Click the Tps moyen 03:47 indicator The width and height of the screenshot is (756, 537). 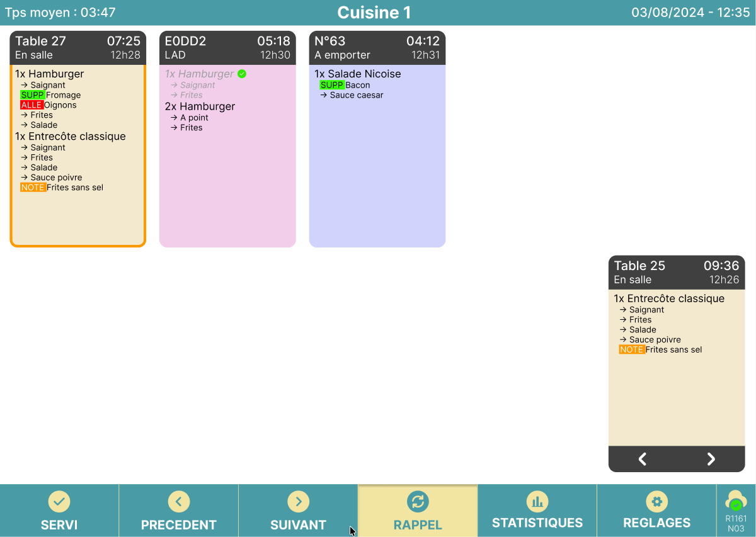(60, 12)
